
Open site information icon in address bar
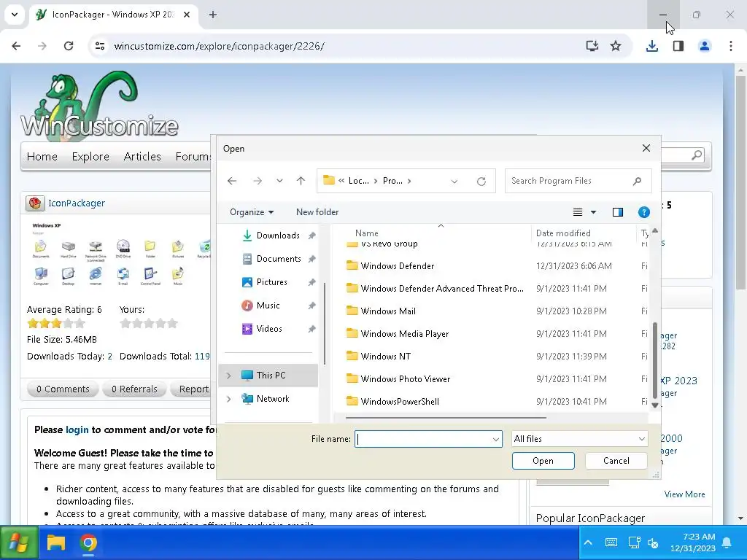point(100,46)
